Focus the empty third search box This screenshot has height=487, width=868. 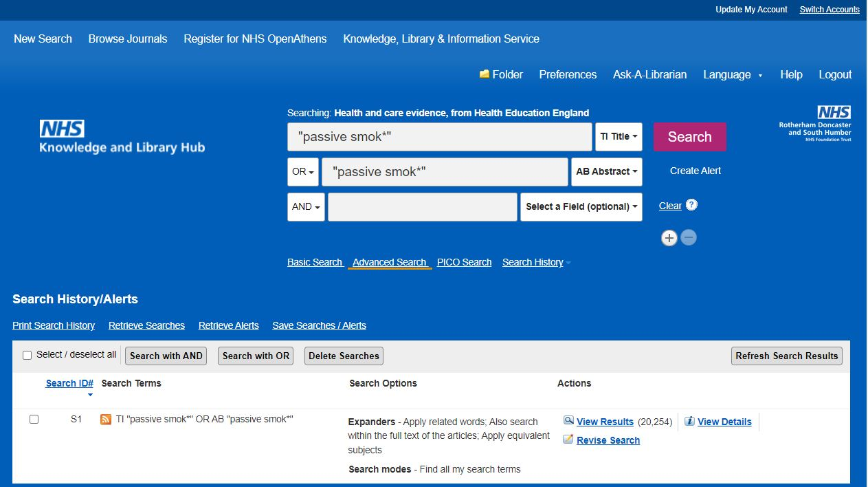pyautogui.click(x=423, y=207)
